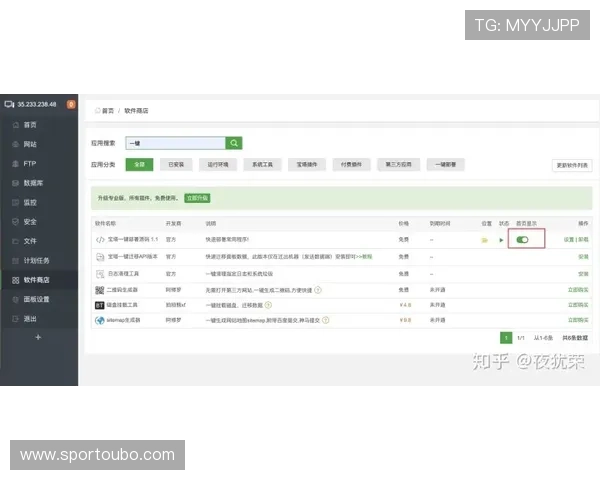Select the 付费插件 category tab
Screen dimensions: 600x480
[x=351, y=165]
